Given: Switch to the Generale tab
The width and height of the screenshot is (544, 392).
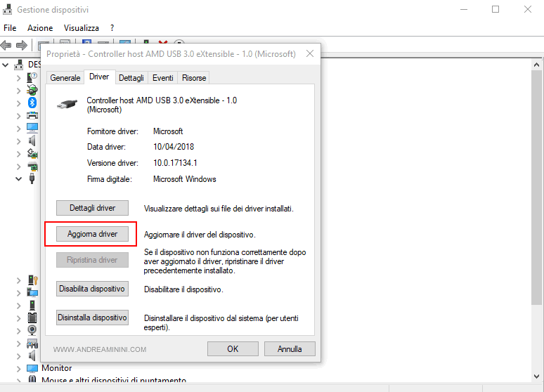Looking at the screenshot, I should click(65, 78).
